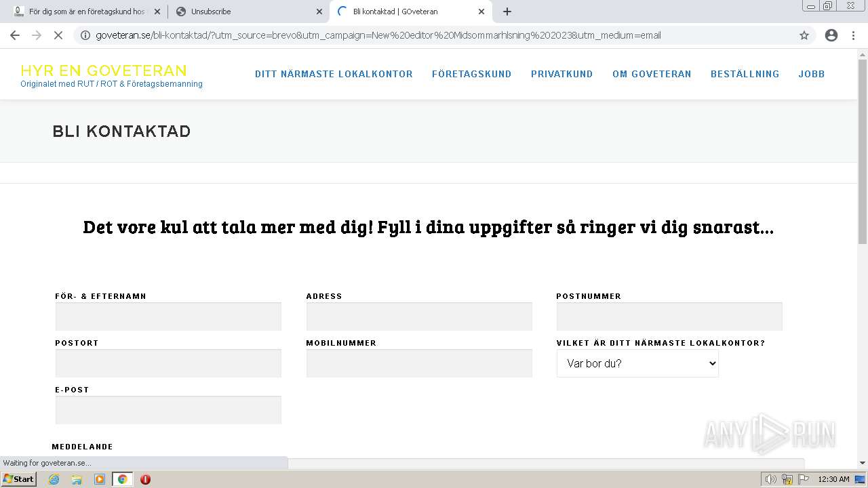Open DITT NÄRMASTE LOKALKONTOR menu
Image resolution: width=868 pixels, height=488 pixels.
tap(334, 74)
